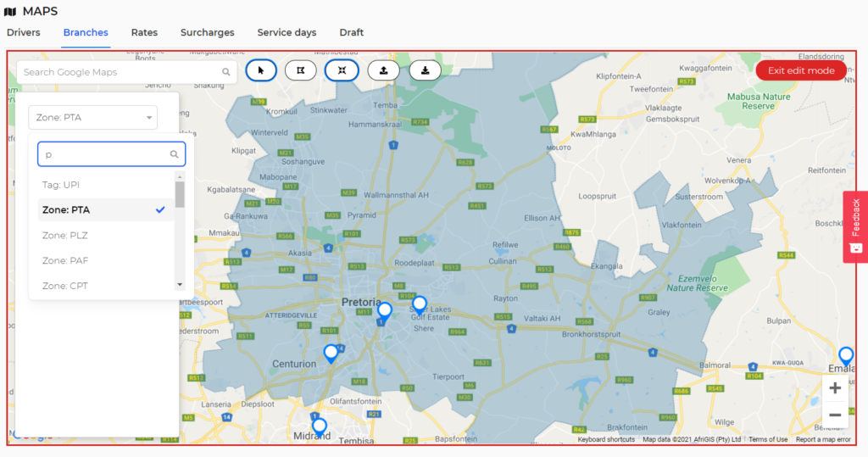The height and width of the screenshot is (457, 868).
Task: Click Report a map error link
Action: (823, 439)
